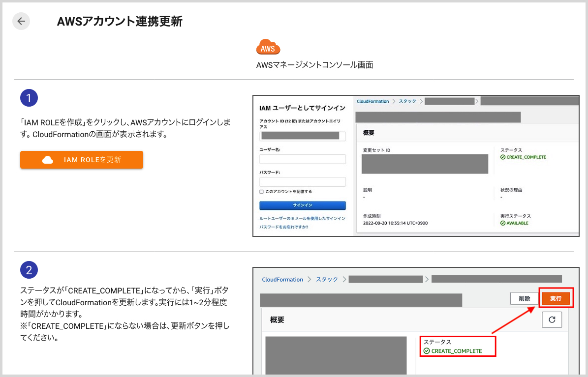Image resolution: width=588 pixels, height=377 pixels.
Task: Click the step 2 numbered circle badge
Action: [x=29, y=269]
